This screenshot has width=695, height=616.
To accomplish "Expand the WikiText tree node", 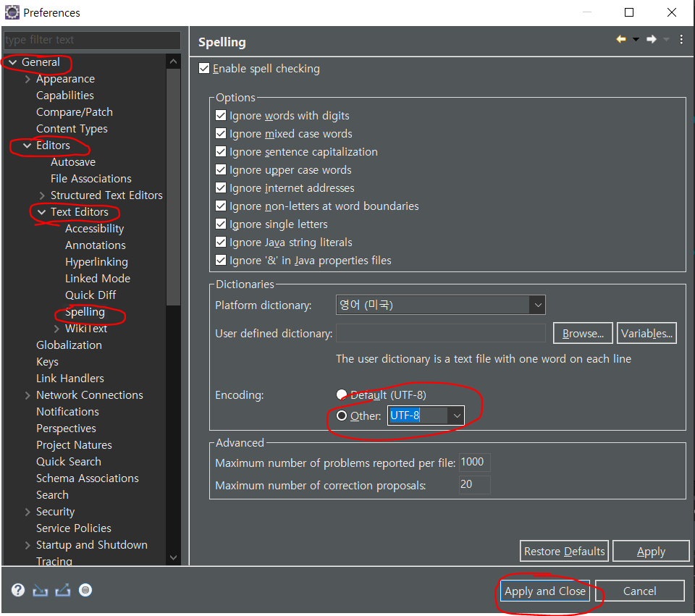I will (56, 329).
